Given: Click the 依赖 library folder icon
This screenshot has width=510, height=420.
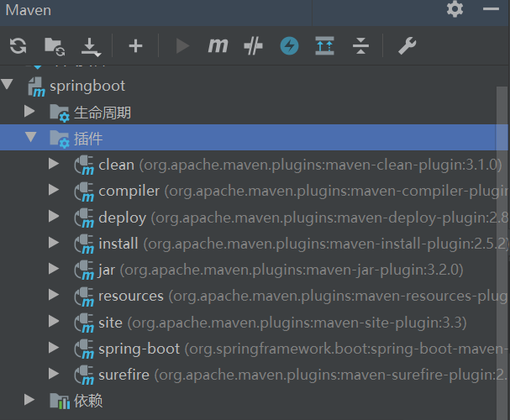Looking at the screenshot, I should [60, 402].
